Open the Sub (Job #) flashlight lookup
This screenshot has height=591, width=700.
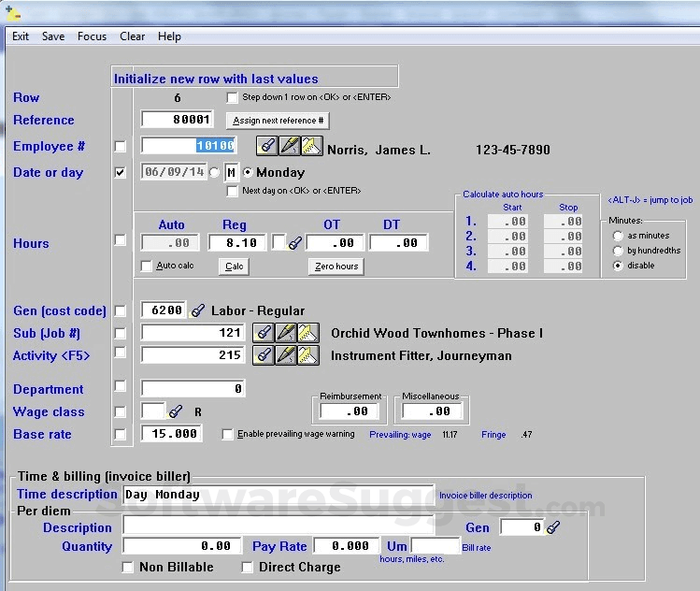tap(264, 333)
